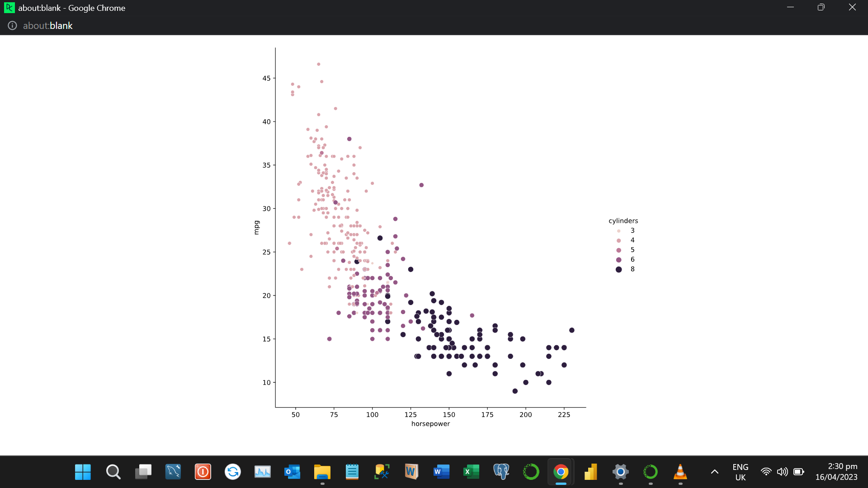Click the Windows Search button
868x488 pixels.
coord(113,471)
